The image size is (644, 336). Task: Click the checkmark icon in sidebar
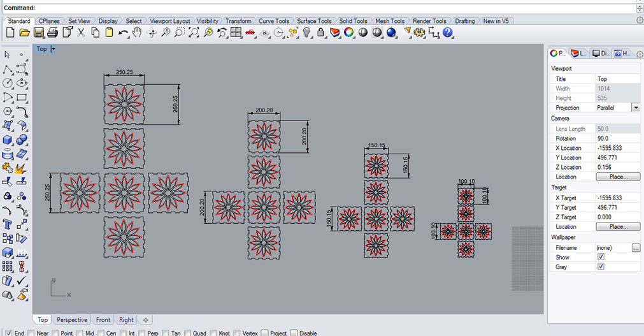22,281
